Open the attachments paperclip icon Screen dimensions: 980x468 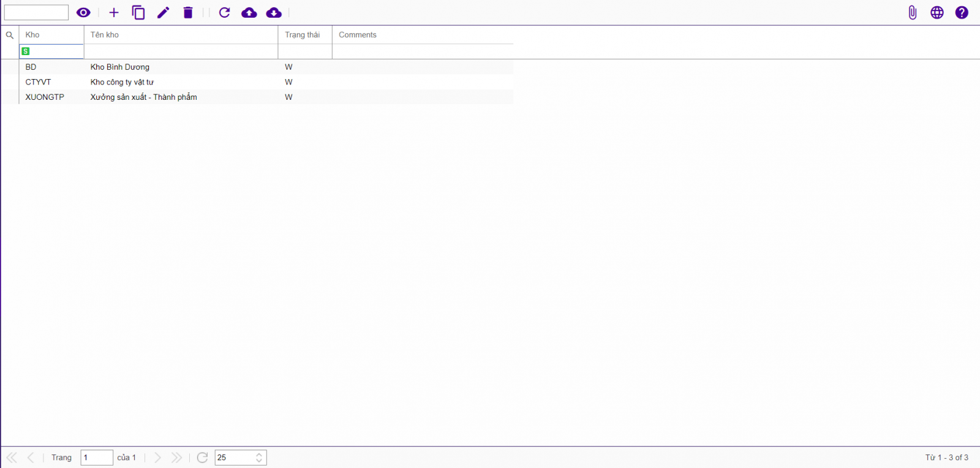click(913, 12)
